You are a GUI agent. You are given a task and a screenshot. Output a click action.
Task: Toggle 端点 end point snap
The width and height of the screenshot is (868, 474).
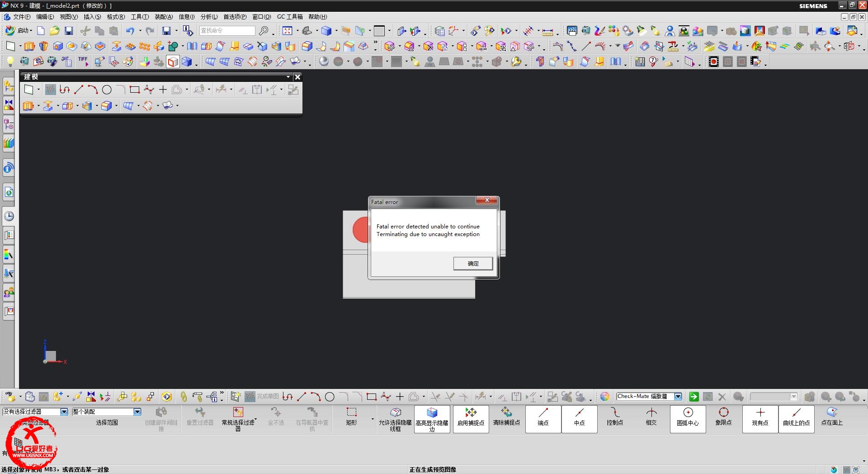pos(543,419)
